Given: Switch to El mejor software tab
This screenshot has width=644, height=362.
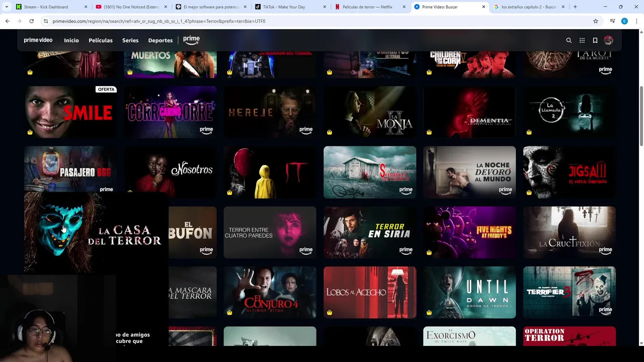Looking at the screenshot, I should [210, 7].
